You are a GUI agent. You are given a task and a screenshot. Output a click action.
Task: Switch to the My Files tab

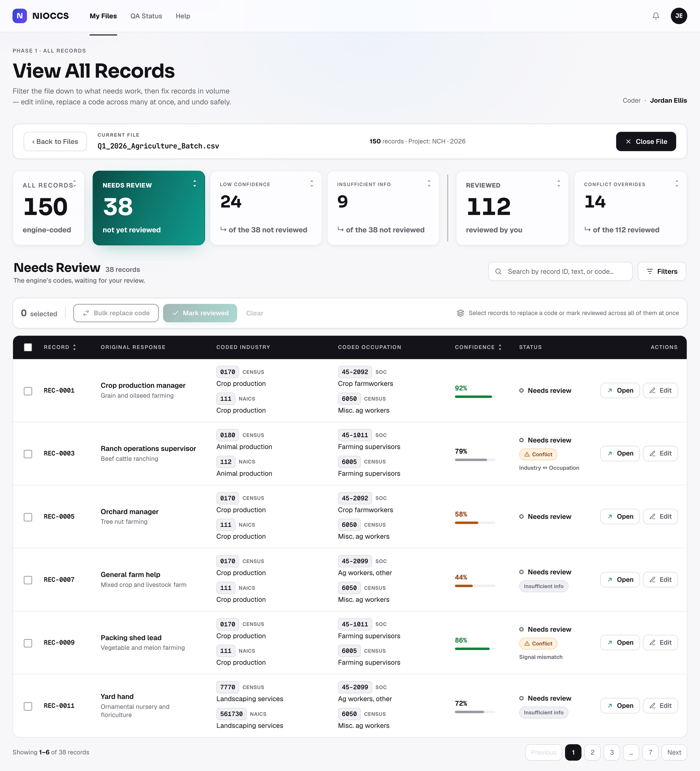coord(103,16)
